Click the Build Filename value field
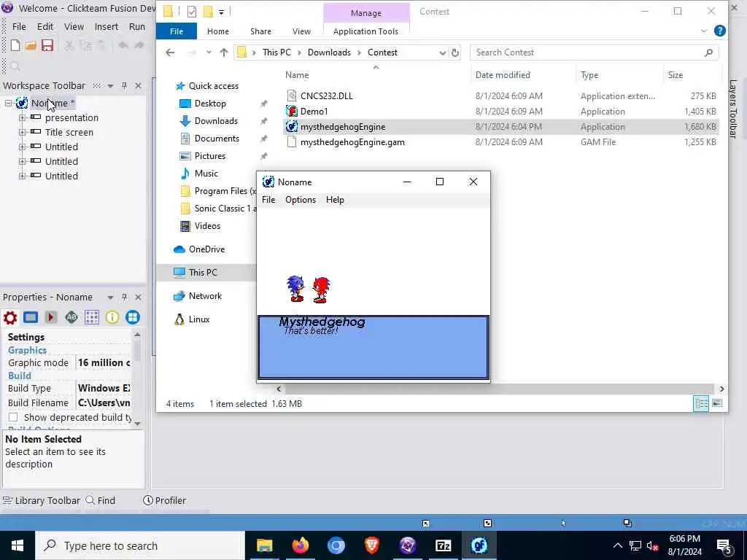The width and height of the screenshot is (747, 560). click(104, 402)
